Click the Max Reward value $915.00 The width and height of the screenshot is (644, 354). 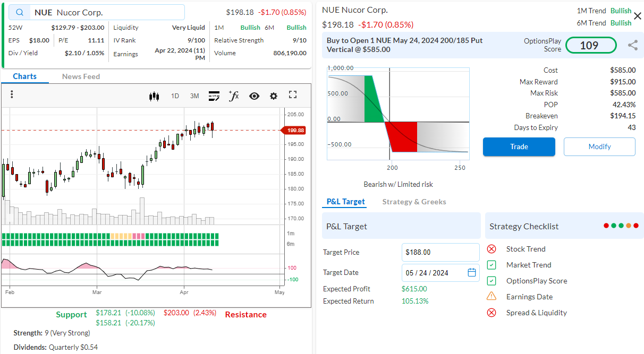click(623, 82)
